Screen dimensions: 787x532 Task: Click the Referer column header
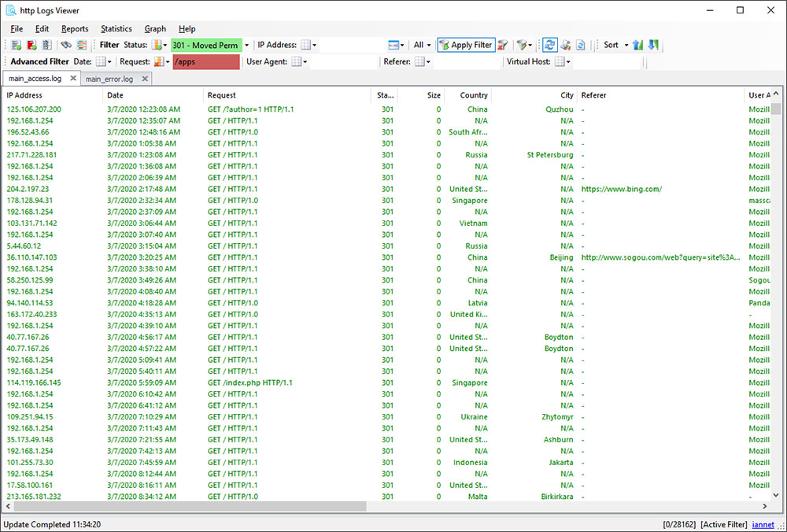[x=661, y=95]
